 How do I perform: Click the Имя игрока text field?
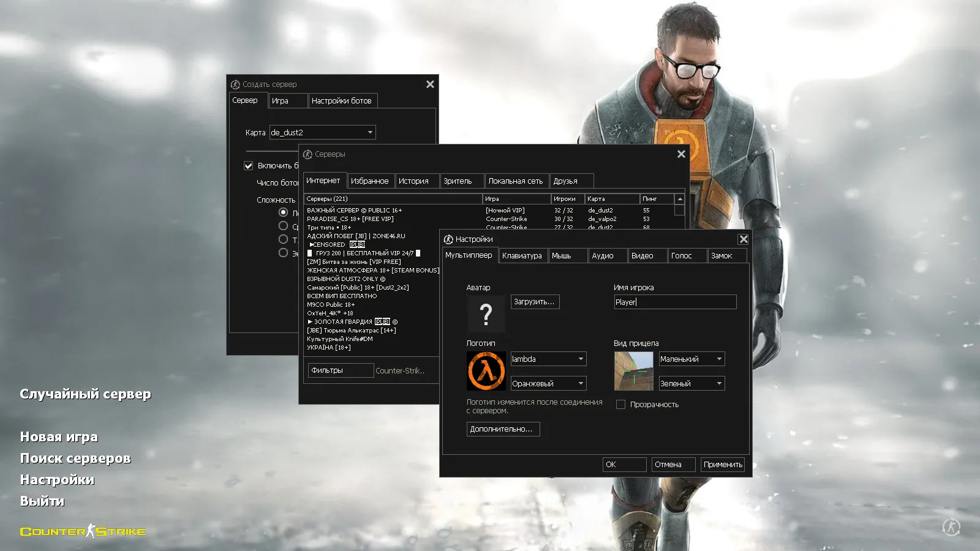(675, 302)
